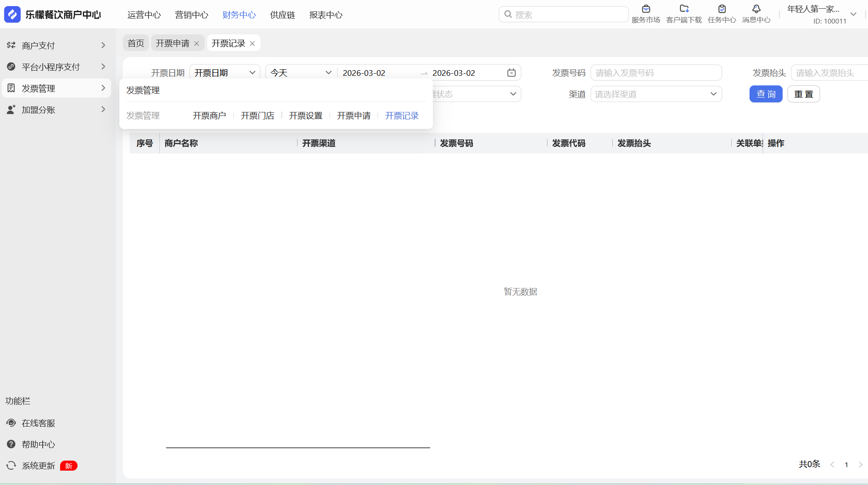Focus the 发票号码 input field

click(x=656, y=73)
